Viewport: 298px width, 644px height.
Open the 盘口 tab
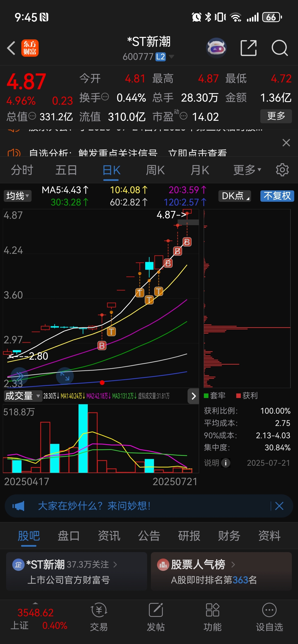point(69,536)
